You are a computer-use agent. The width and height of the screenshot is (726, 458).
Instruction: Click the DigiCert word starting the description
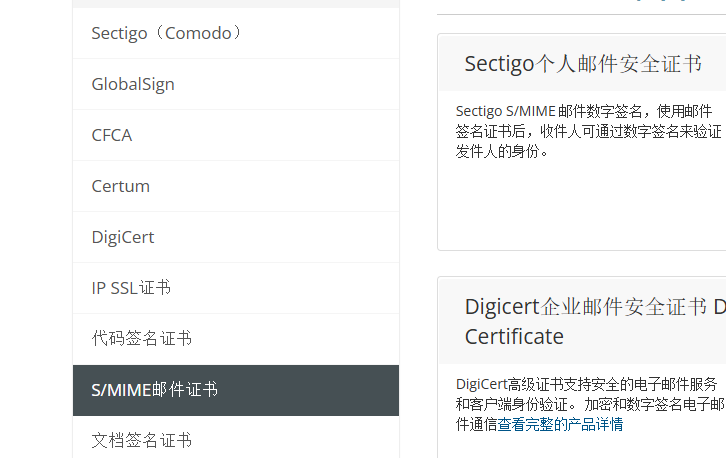tap(482, 384)
